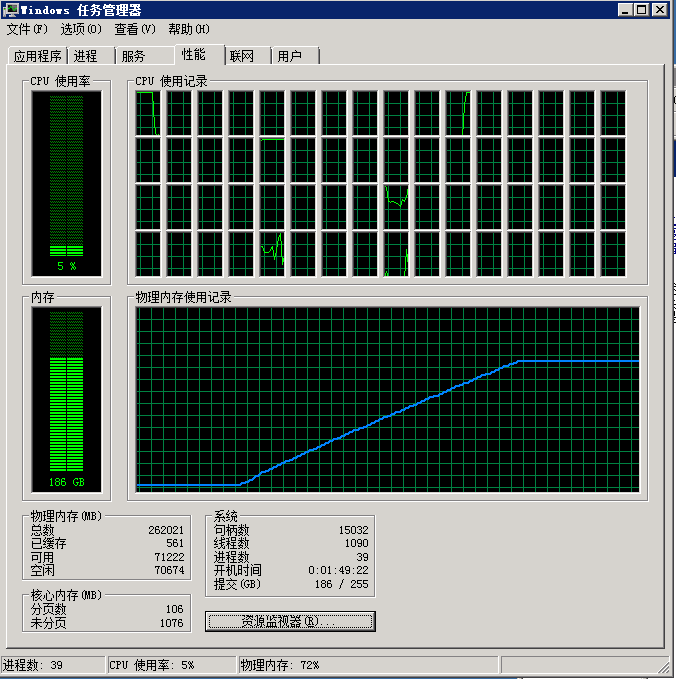Switch to the 服务 tab
Image resolution: width=676 pixels, height=679 pixels.
(x=145, y=56)
